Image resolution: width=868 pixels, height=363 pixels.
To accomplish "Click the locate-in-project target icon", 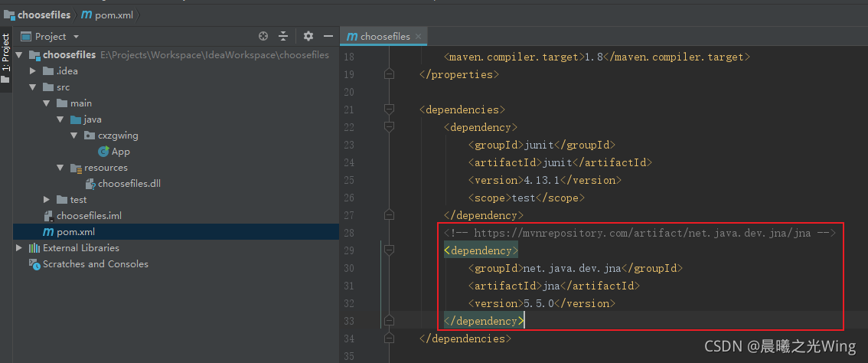I will point(263,37).
